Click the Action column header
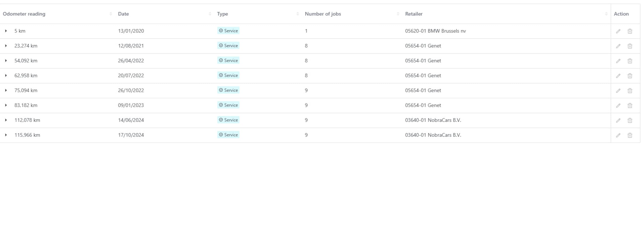Viewport: 644px width, 235px height. coord(621,14)
